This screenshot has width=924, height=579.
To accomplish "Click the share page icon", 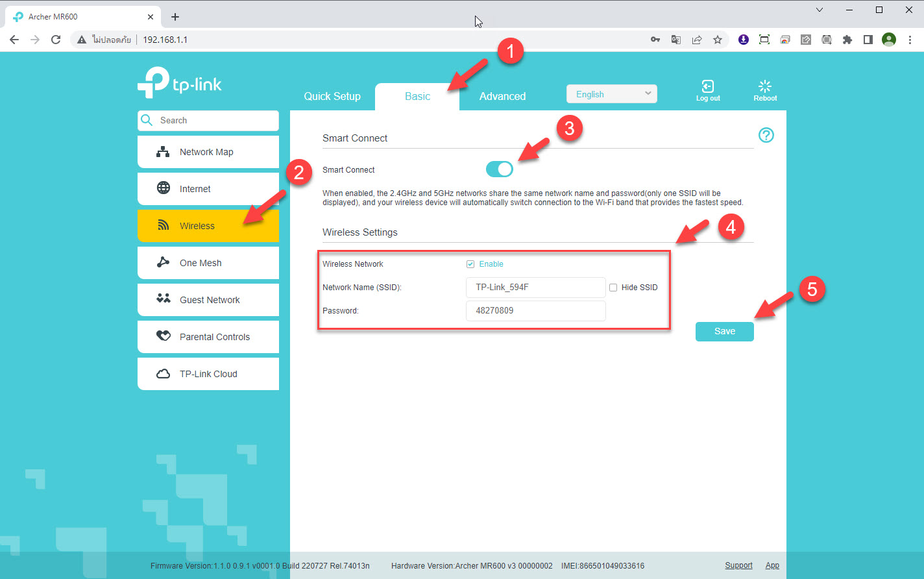I will click(697, 40).
